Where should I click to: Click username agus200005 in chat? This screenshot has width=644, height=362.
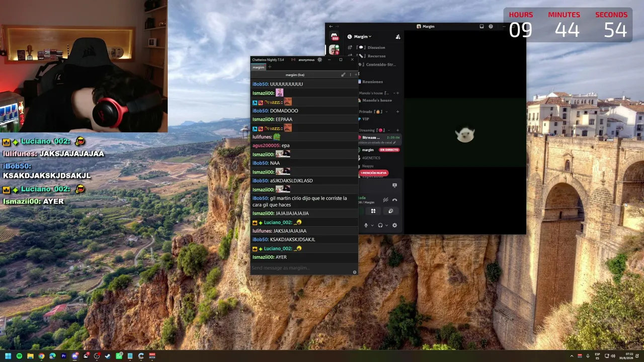tap(266, 146)
